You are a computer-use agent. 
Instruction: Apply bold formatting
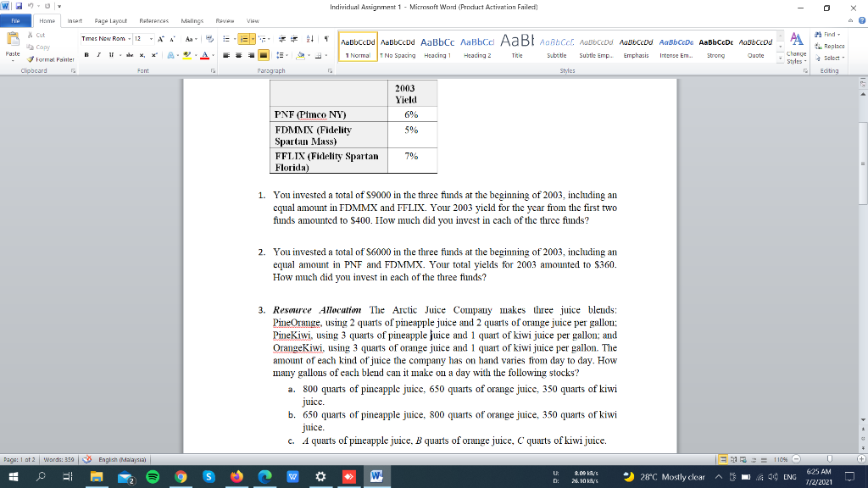point(86,53)
